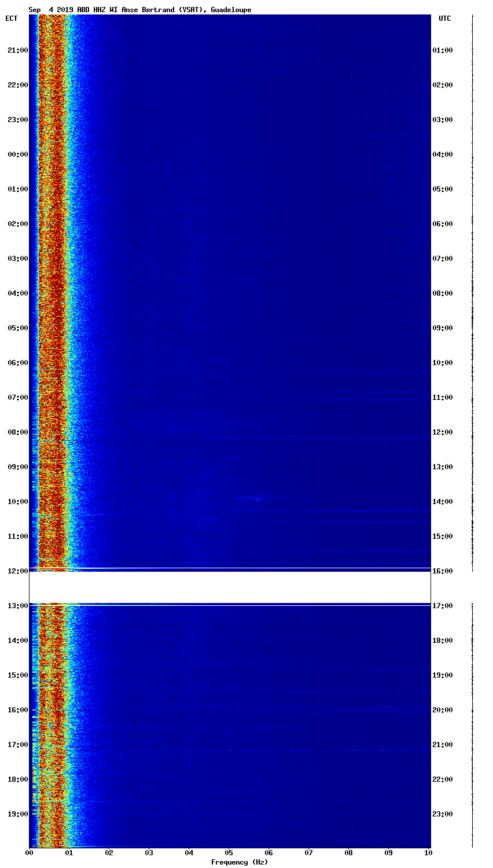Click the 18:00 label on UTC axis
The height and width of the screenshot is (868, 493).
pyautogui.click(x=443, y=641)
